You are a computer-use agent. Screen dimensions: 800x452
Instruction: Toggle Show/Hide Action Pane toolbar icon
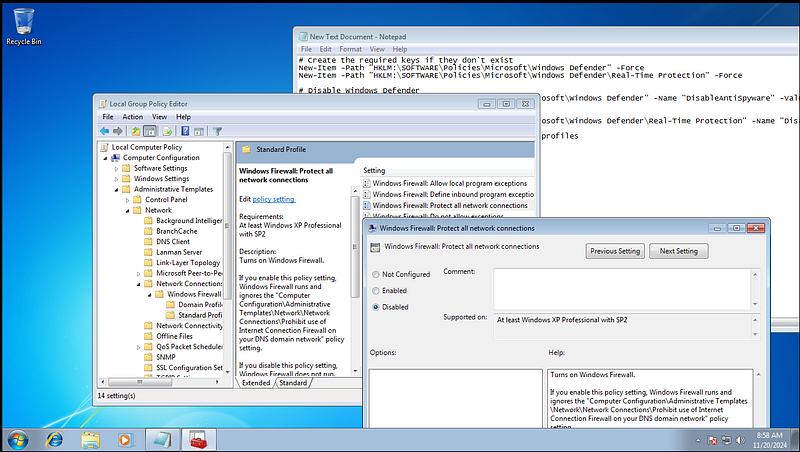[x=199, y=131]
